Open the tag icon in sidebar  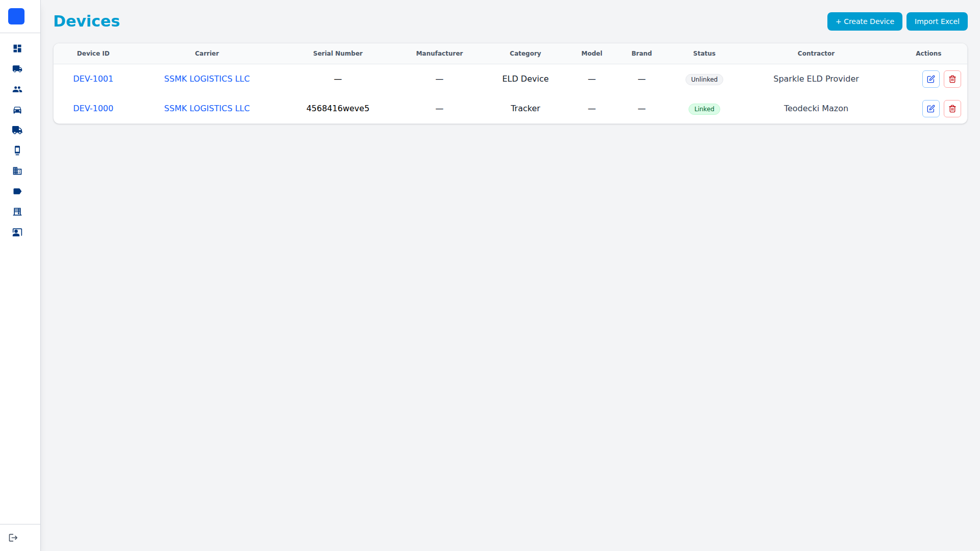pos(17,191)
